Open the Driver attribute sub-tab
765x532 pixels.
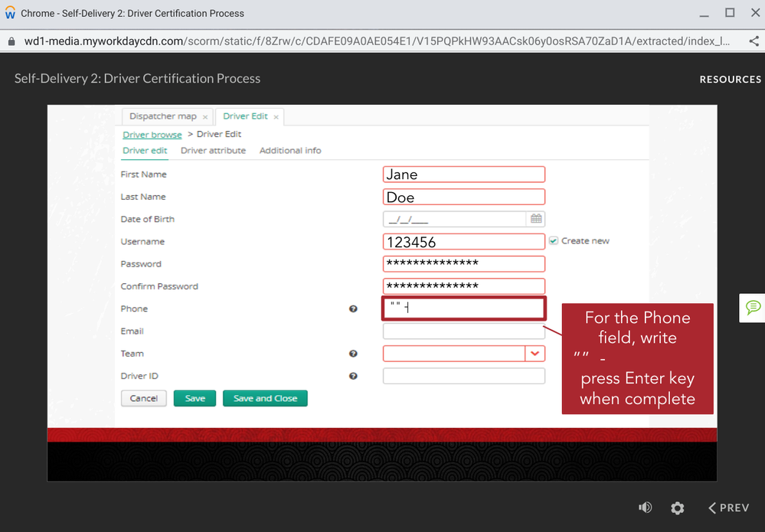point(213,151)
